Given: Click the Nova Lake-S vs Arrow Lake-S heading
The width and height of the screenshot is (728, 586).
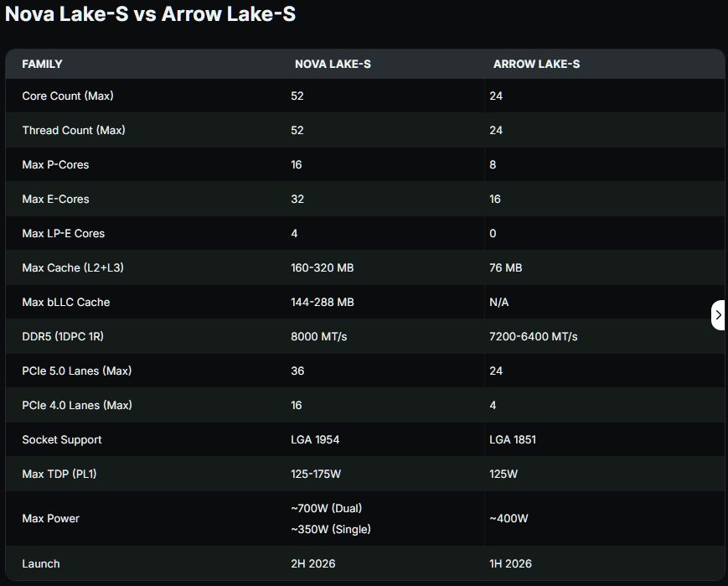Looking at the screenshot, I should 150,14.
